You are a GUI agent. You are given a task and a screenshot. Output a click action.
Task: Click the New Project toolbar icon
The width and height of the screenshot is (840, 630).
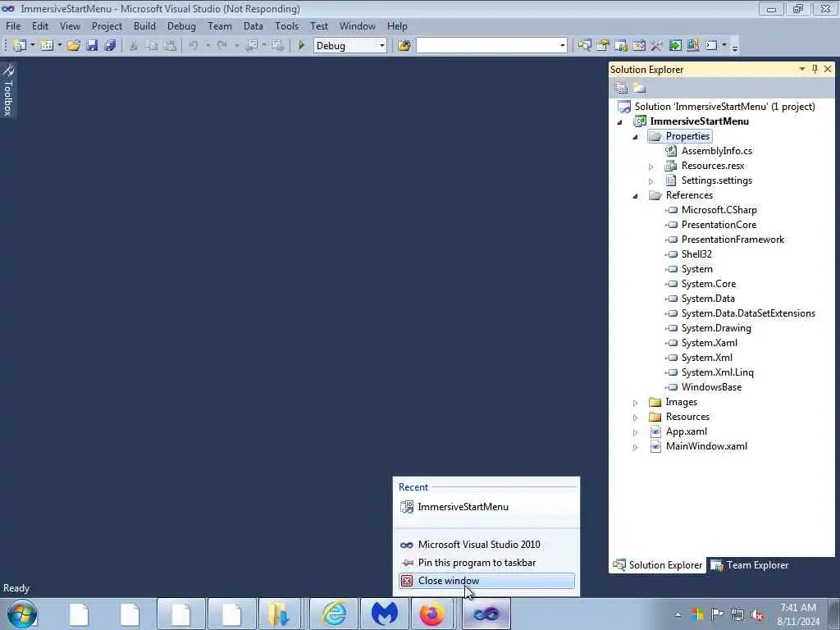[x=19, y=46]
